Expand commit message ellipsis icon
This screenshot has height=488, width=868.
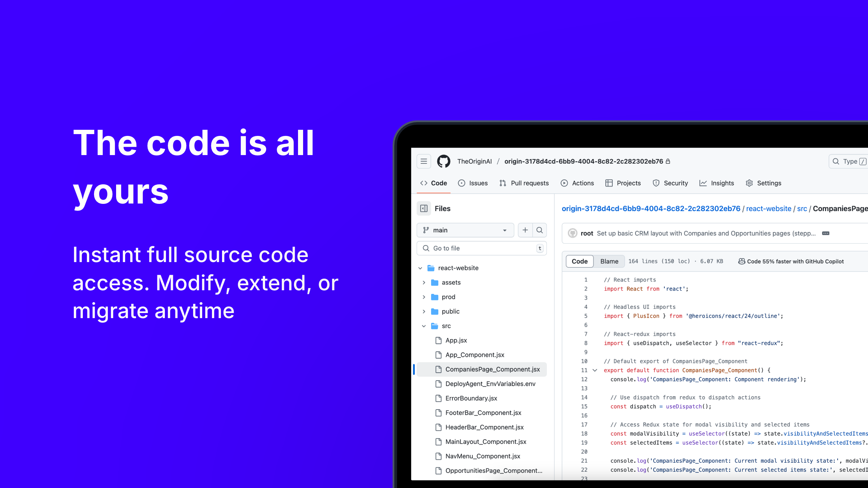click(826, 234)
